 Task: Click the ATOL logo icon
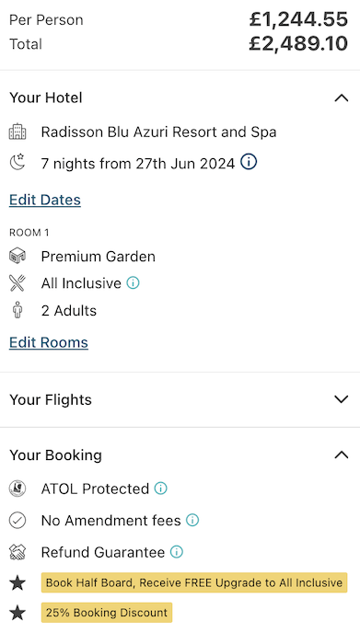point(17,489)
